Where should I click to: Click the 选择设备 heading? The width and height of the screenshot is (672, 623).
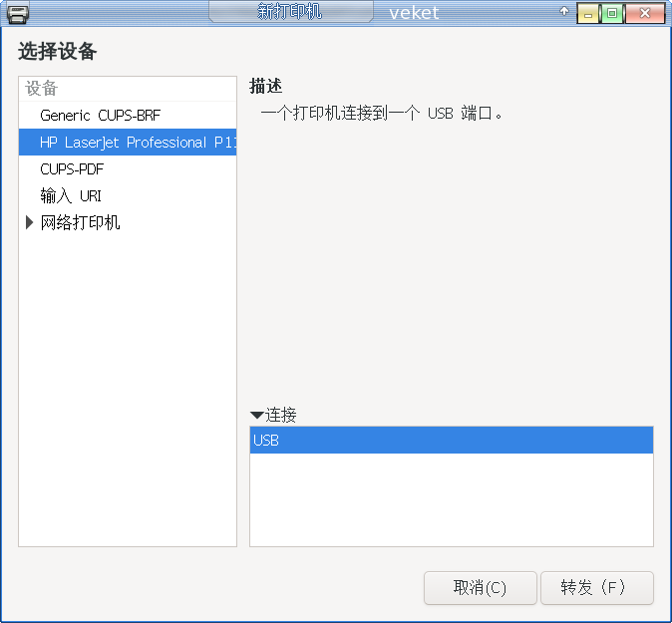point(58,52)
